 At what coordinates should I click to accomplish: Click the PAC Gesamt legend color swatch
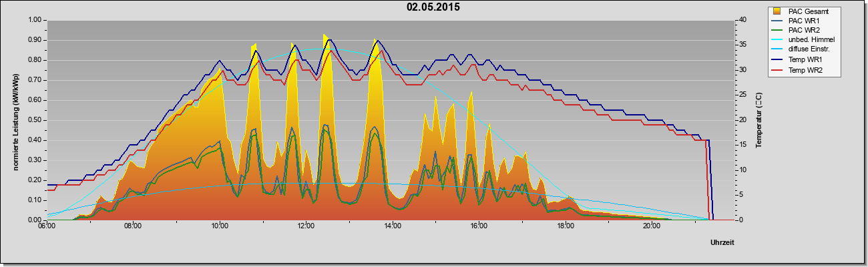[x=776, y=11]
